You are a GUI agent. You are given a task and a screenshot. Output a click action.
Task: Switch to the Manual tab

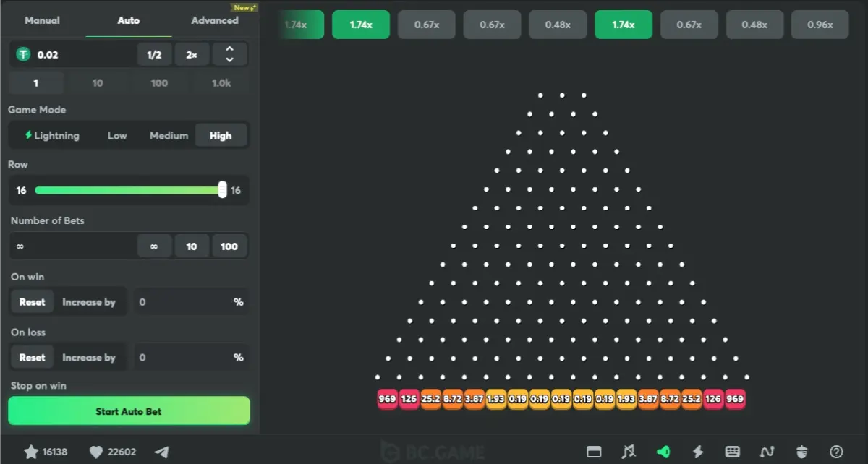[43, 20]
